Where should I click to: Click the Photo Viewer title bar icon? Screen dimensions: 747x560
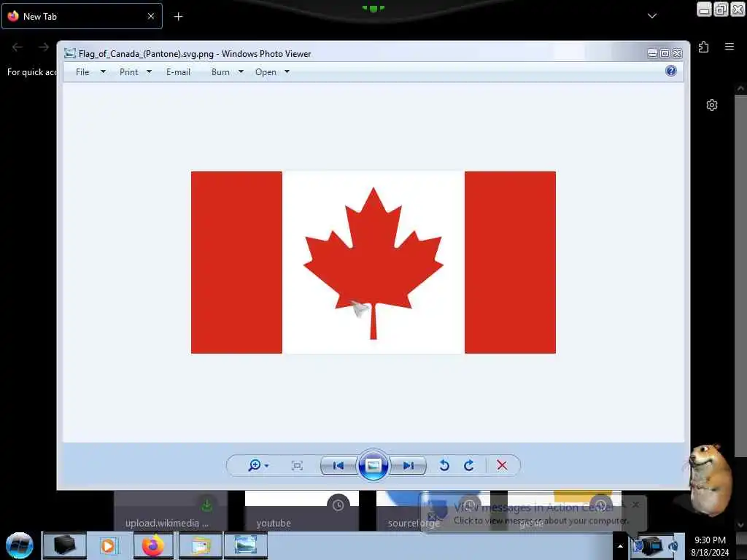(x=70, y=53)
